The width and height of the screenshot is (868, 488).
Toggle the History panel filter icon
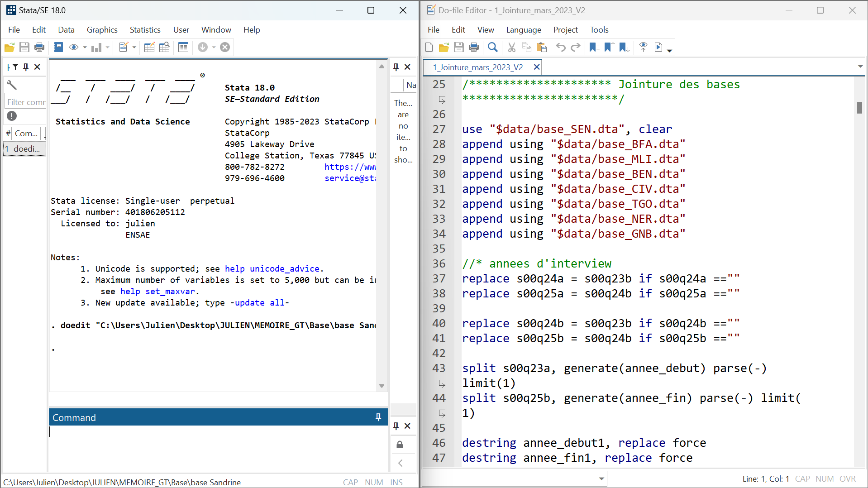pyautogui.click(x=15, y=67)
